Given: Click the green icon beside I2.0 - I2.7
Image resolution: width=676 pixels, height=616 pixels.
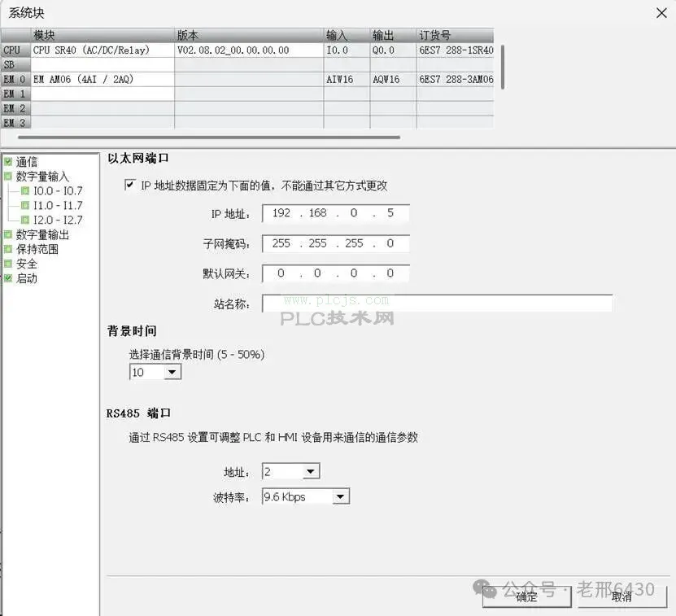Looking at the screenshot, I should (25, 220).
